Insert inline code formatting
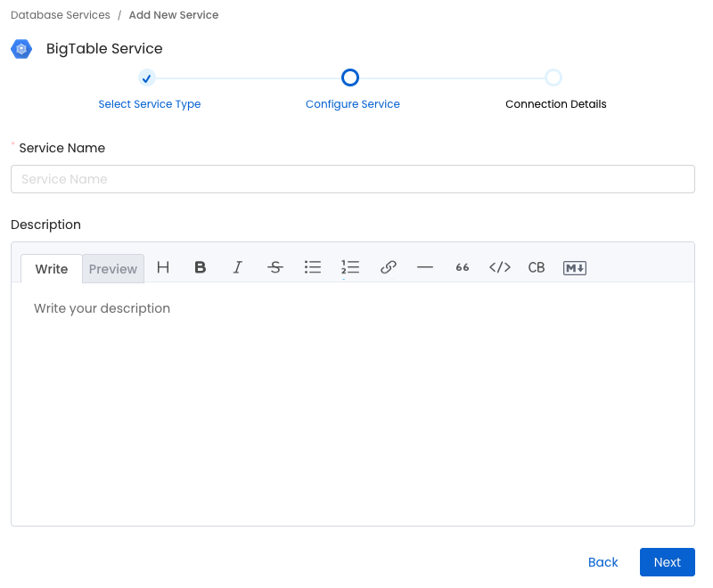Image resolution: width=713 pixels, height=588 pixels. pos(500,267)
